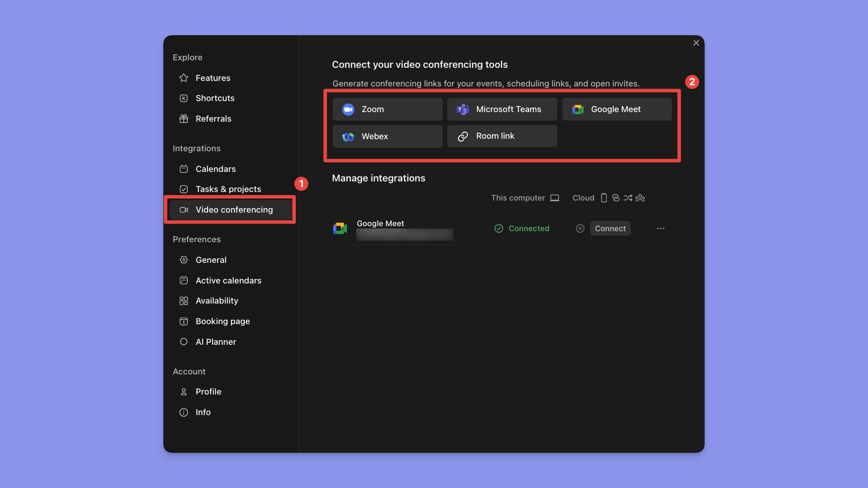
Task: Click the Microsoft Teams logo icon
Action: pos(463,110)
